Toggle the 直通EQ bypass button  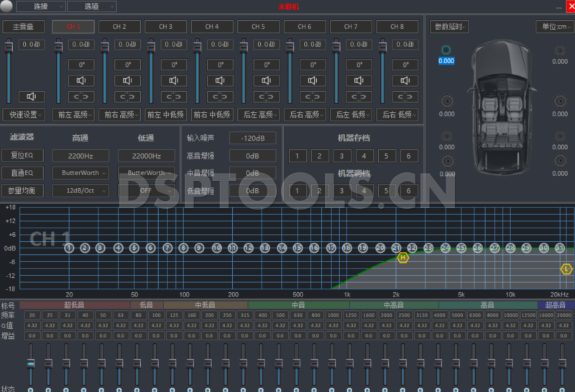[x=22, y=173]
